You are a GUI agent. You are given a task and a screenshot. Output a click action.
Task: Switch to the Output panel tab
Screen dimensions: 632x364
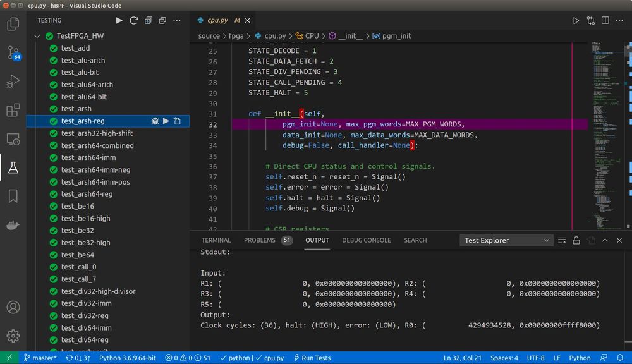317,240
